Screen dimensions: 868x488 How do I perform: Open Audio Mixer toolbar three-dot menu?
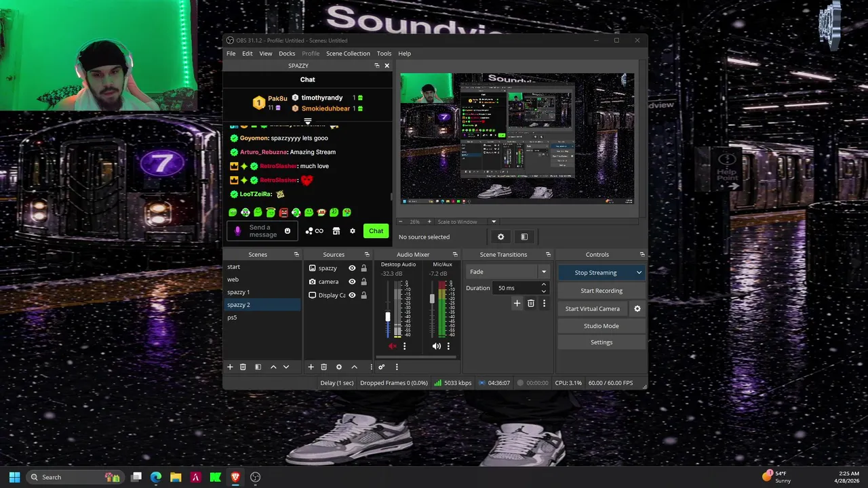coord(397,367)
